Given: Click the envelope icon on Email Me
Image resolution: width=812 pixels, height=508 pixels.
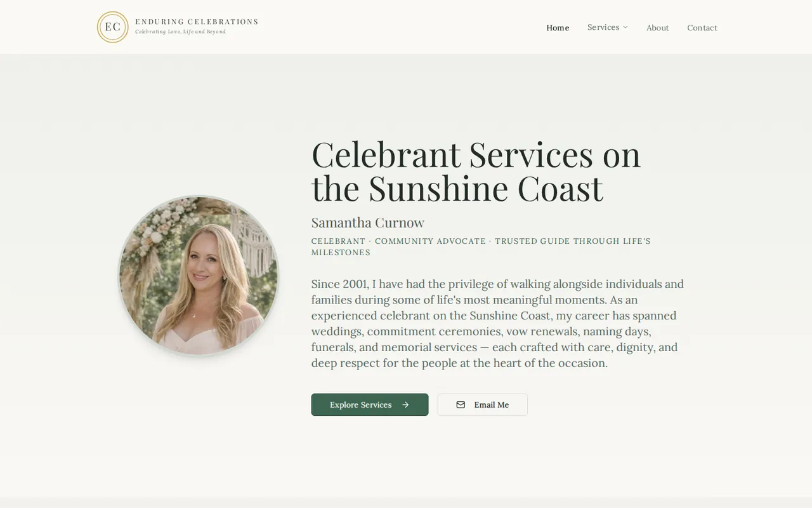Looking at the screenshot, I should click(461, 405).
